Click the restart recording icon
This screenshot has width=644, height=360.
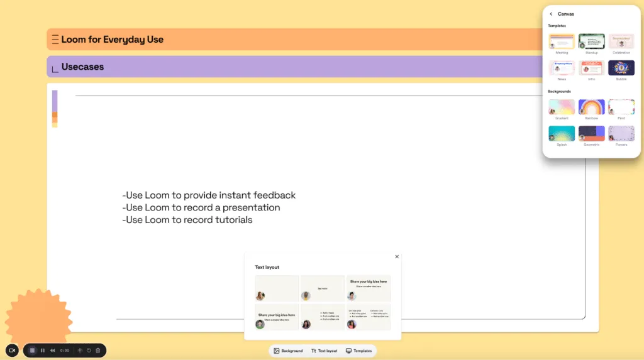click(x=89, y=351)
